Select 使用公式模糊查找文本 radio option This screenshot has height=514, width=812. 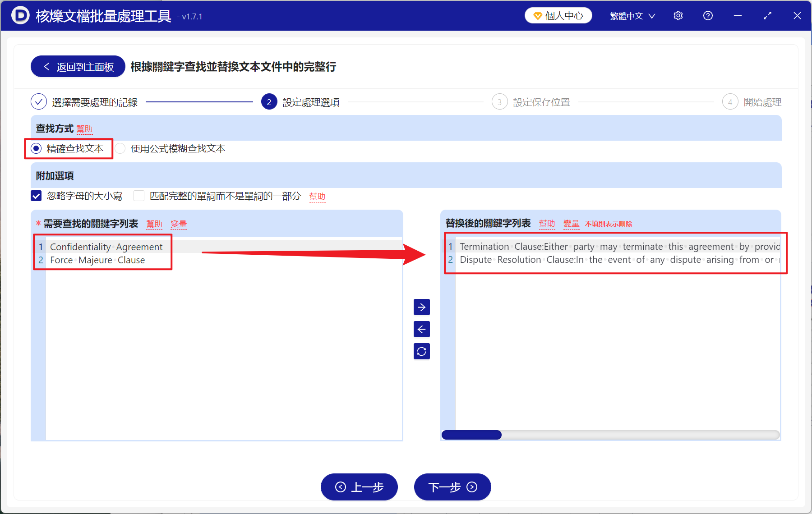120,148
